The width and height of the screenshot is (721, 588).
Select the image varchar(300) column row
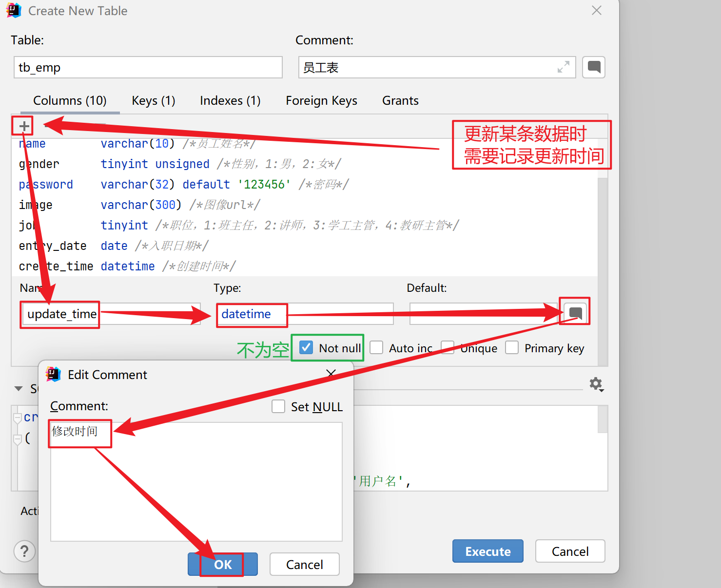[305, 205]
